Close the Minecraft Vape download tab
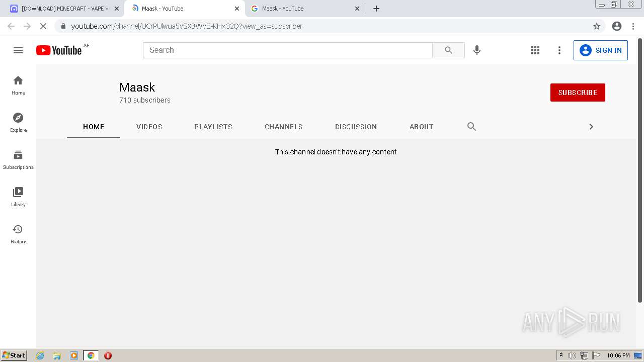Viewport: 644px width, 362px height. [x=116, y=9]
